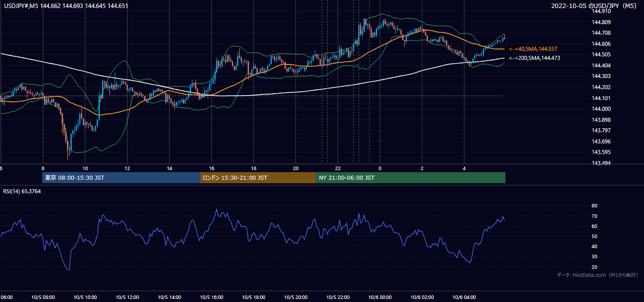Screen dimensions: 644x302
Task: Click RSI scale level 30
Action: [x=594, y=257]
